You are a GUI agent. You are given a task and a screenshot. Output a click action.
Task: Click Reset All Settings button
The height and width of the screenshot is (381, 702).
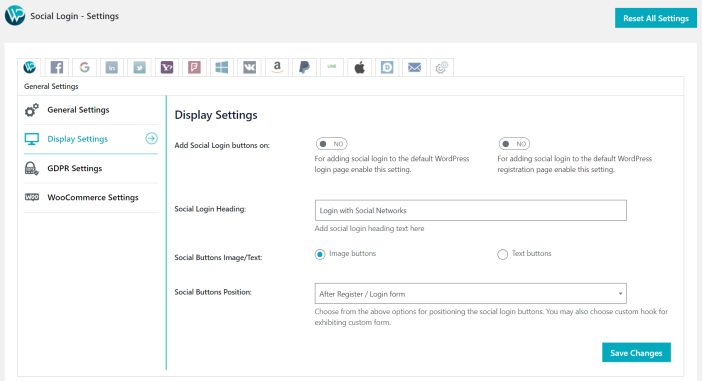656,18
